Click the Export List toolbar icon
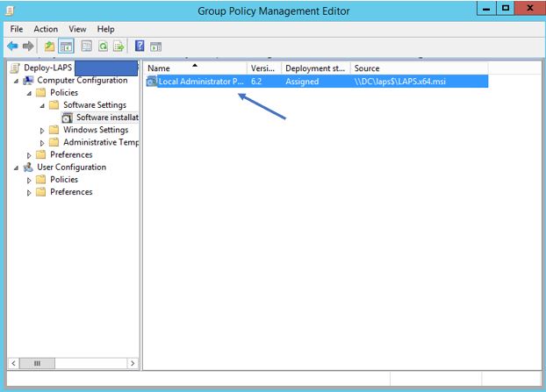Image resolution: width=546 pixels, height=392 pixels. (x=119, y=46)
